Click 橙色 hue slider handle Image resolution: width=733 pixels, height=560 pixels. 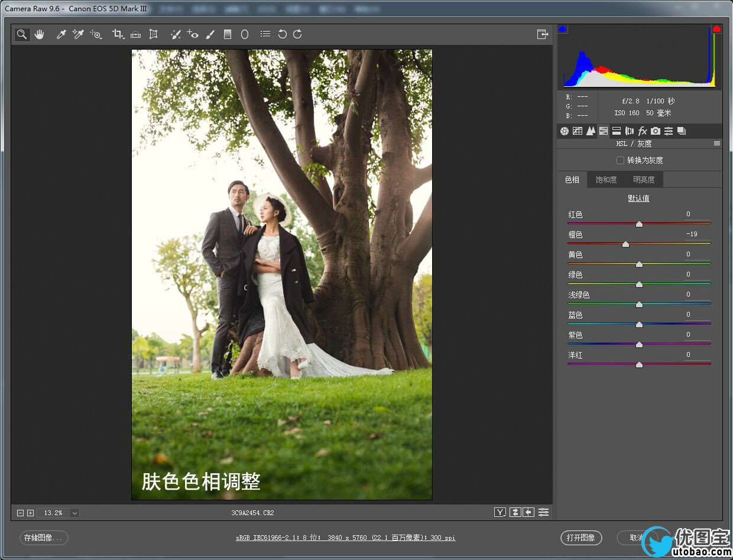pos(625,245)
